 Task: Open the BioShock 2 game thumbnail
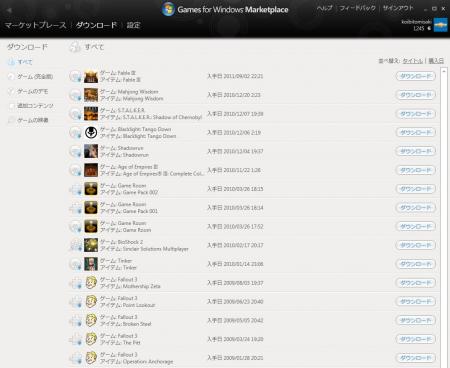tap(91, 245)
